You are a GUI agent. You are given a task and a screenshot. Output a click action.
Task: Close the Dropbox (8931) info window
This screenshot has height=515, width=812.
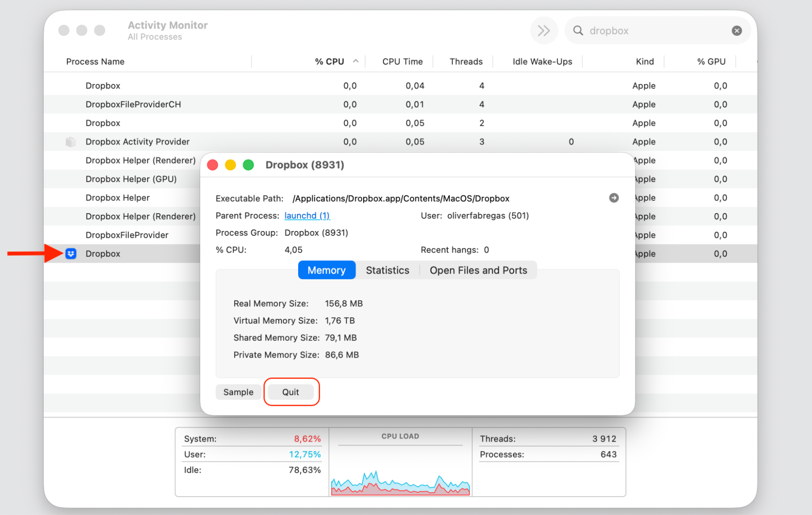(212, 165)
